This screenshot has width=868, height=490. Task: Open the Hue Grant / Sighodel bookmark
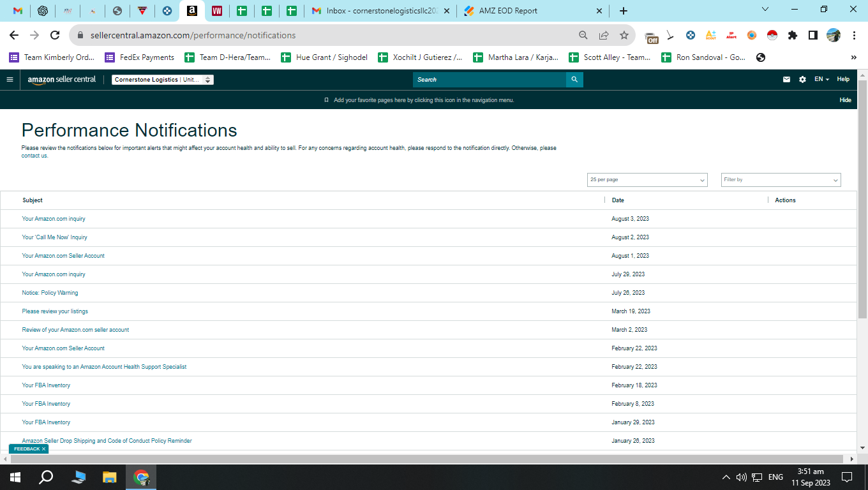click(x=324, y=57)
